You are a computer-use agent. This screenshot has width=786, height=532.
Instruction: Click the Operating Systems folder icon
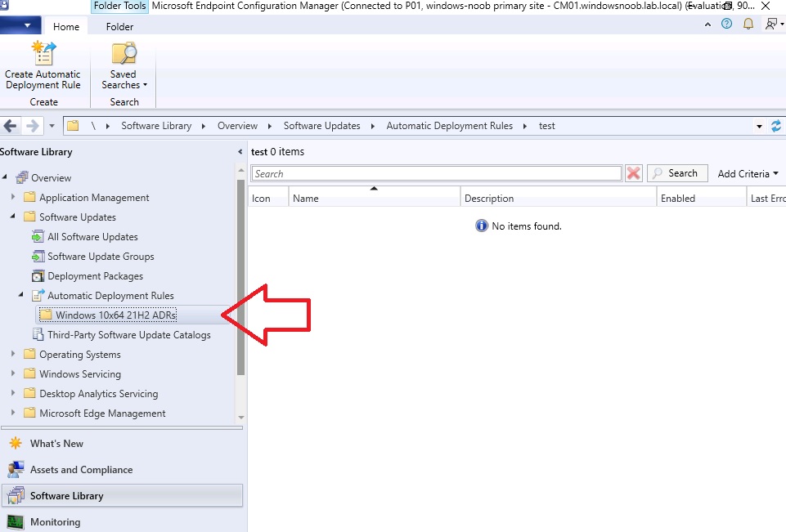pos(30,354)
